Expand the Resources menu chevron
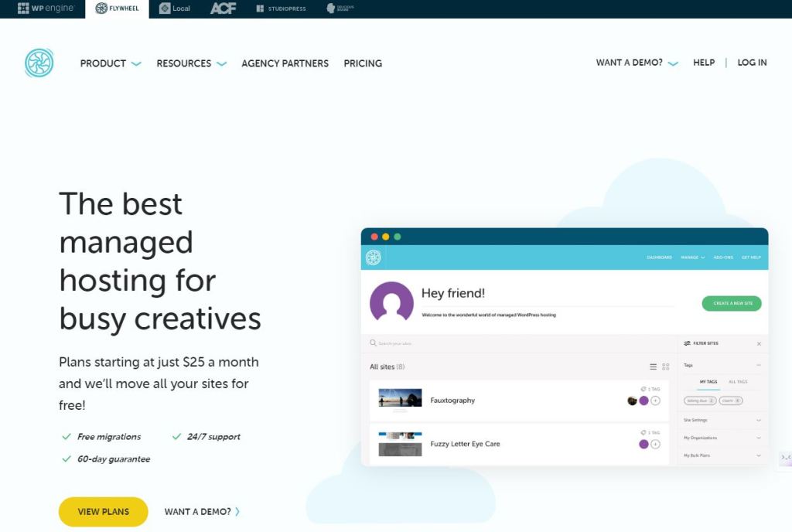This screenshot has width=792, height=532. [x=221, y=64]
